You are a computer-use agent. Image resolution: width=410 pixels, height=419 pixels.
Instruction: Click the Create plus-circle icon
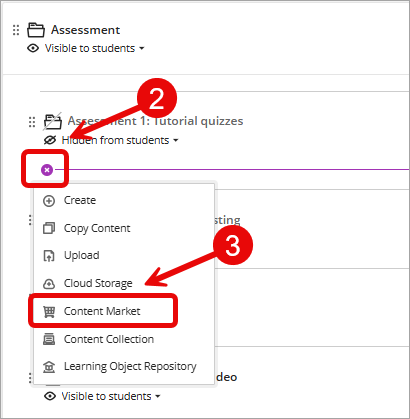(x=49, y=201)
